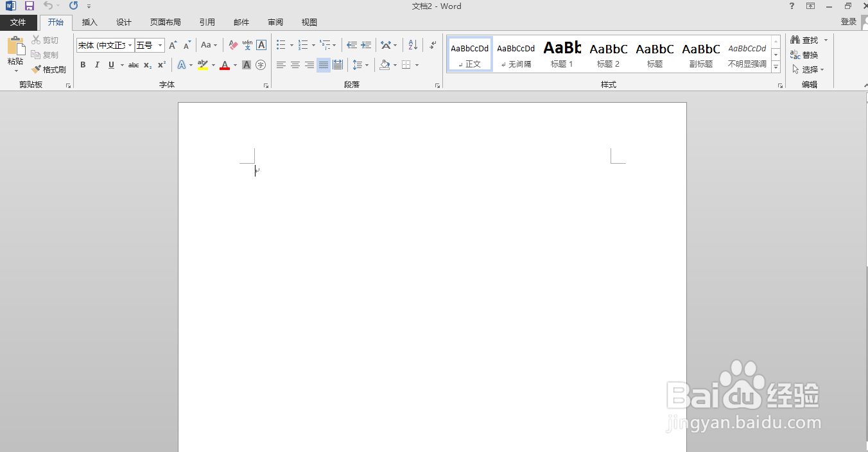Click the Sort A-Z icon

pos(413,46)
